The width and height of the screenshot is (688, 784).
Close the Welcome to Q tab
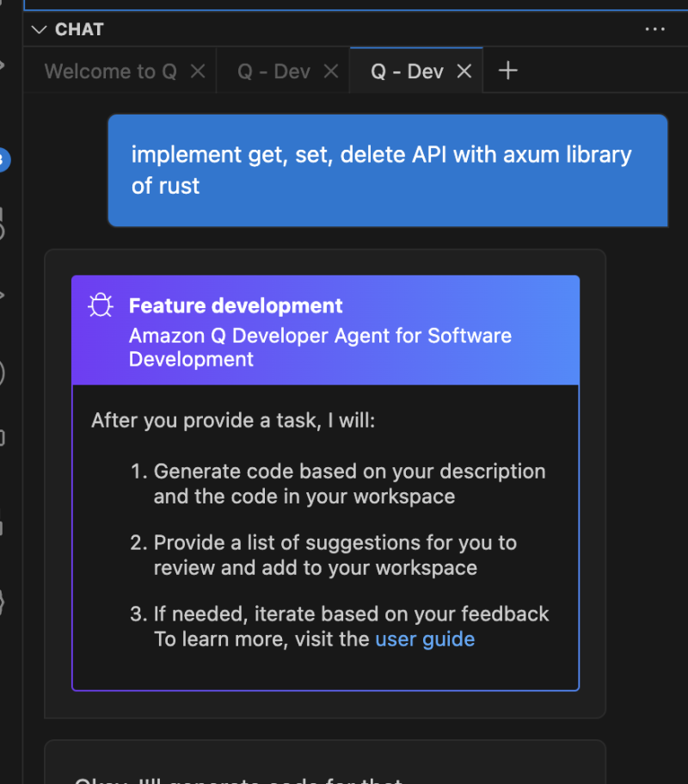click(197, 71)
